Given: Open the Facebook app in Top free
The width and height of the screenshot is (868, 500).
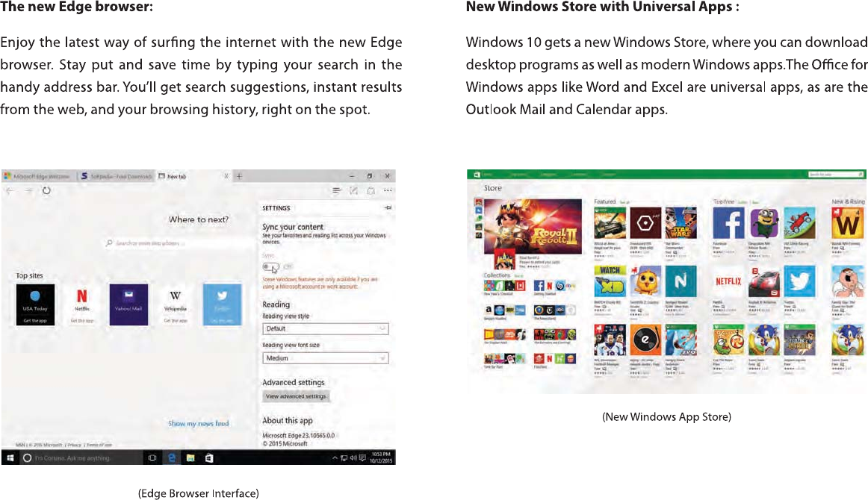Looking at the screenshot, I should (x=728, y=223).
